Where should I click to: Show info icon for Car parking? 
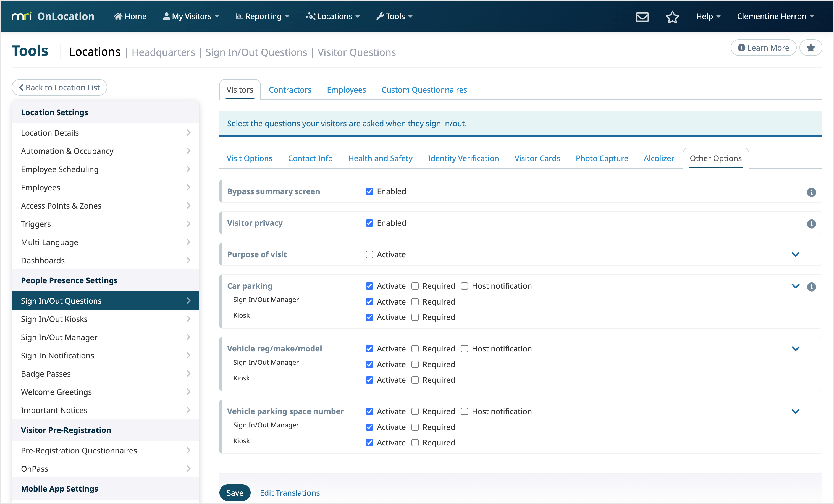coord(811,286)
